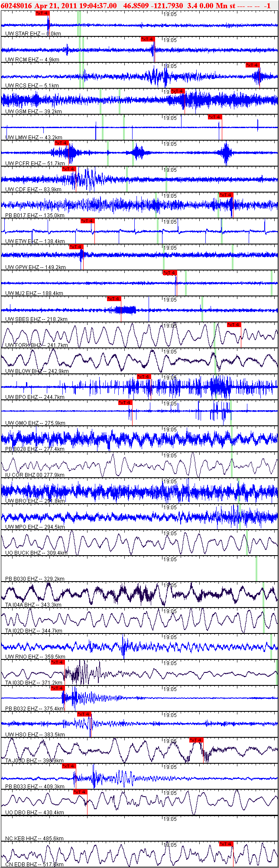This screenshot has width=279, height=868.
Task: Click the label UW PCFR EHZ -- 51.7km
Action: pyautogui.click(x=35, y=164)
